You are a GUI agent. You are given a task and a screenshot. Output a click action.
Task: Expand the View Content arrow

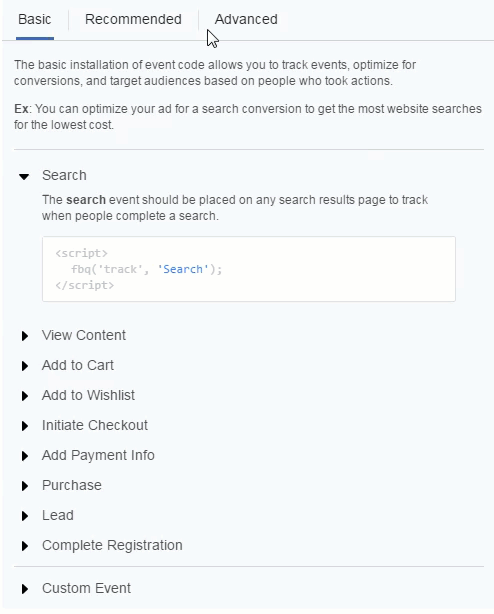tap(25, 336)
